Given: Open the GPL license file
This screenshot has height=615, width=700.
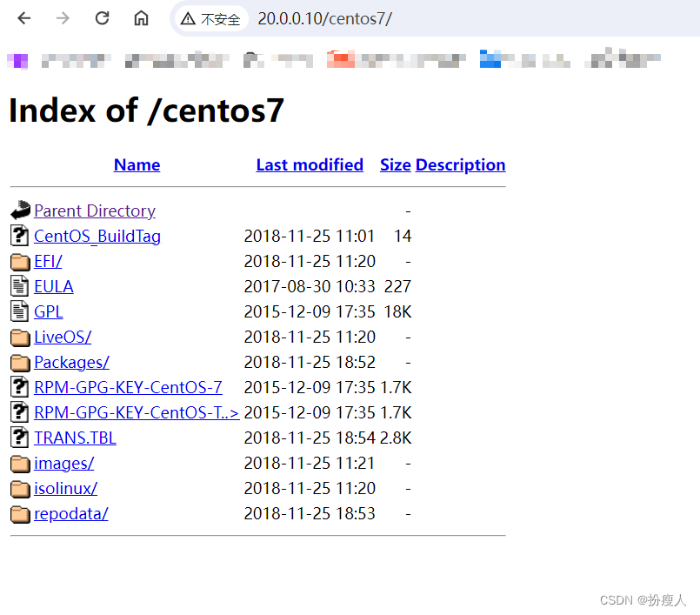Looking at the screenshot, I should pos(48,311).
